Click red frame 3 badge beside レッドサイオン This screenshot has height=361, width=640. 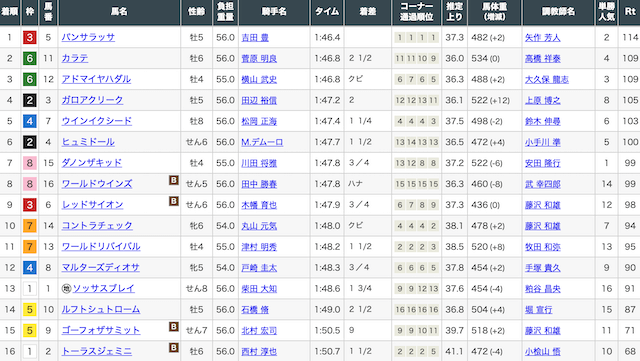(x=29, y=205)
